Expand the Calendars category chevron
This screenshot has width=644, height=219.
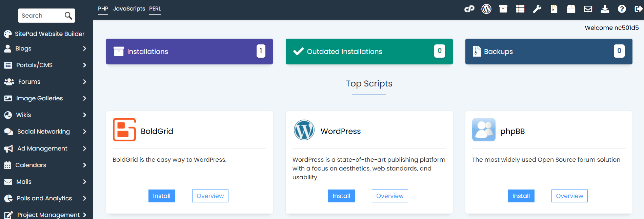(x=85, y=165)
